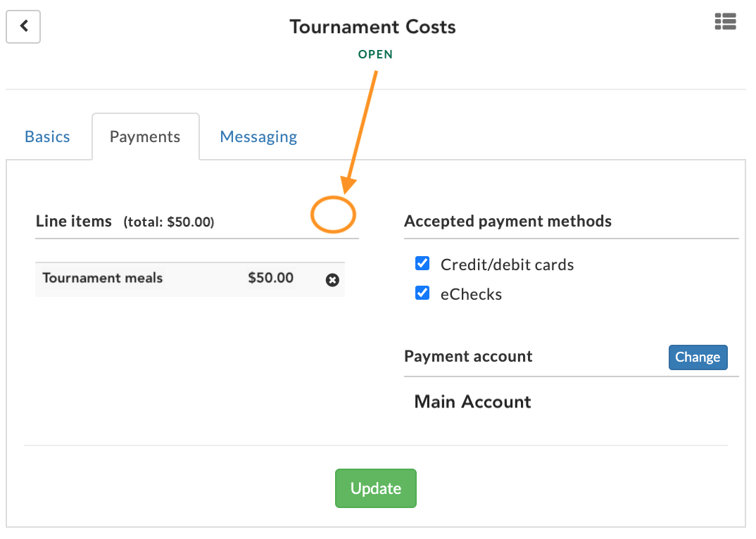Go back using the chevron button

point(23,27)
